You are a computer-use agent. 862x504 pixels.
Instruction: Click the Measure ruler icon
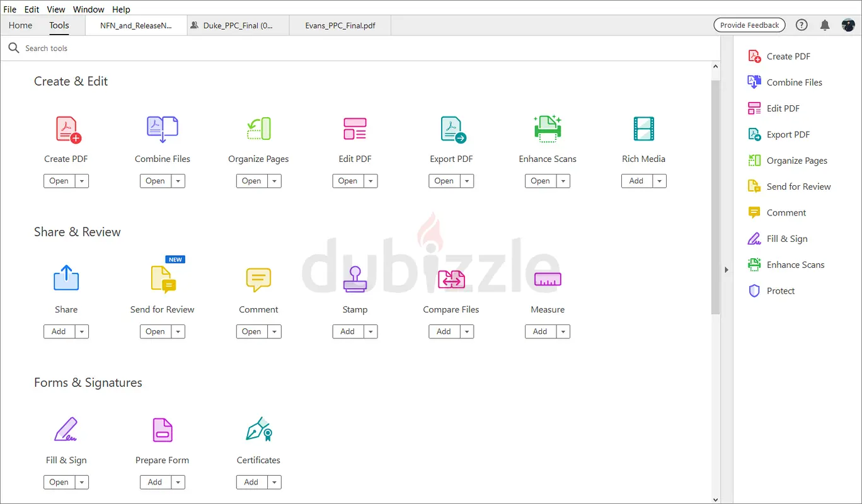(547, 279)
